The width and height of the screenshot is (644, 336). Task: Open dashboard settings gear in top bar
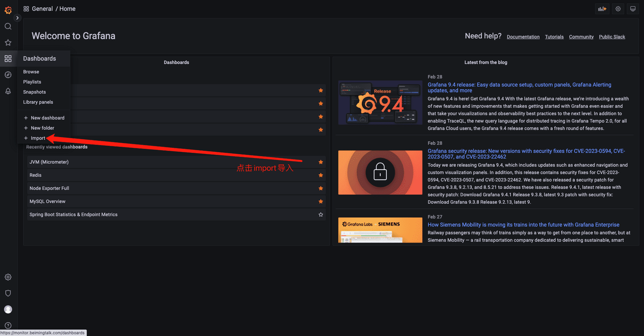(618, 9)
